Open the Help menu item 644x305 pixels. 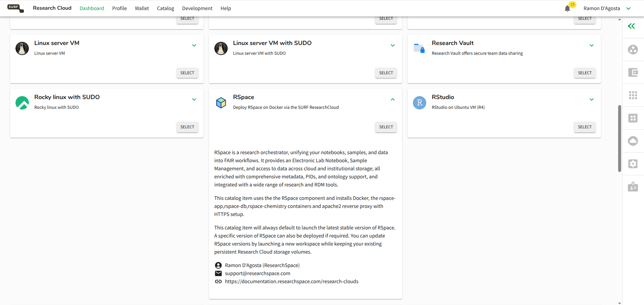point(226,8)
